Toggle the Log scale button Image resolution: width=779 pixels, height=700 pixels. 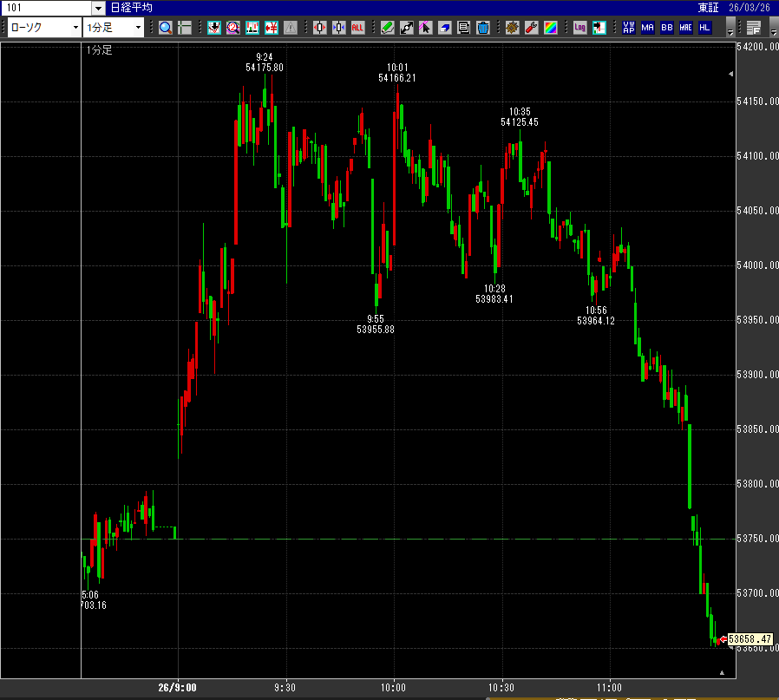(x=579, y=28)
